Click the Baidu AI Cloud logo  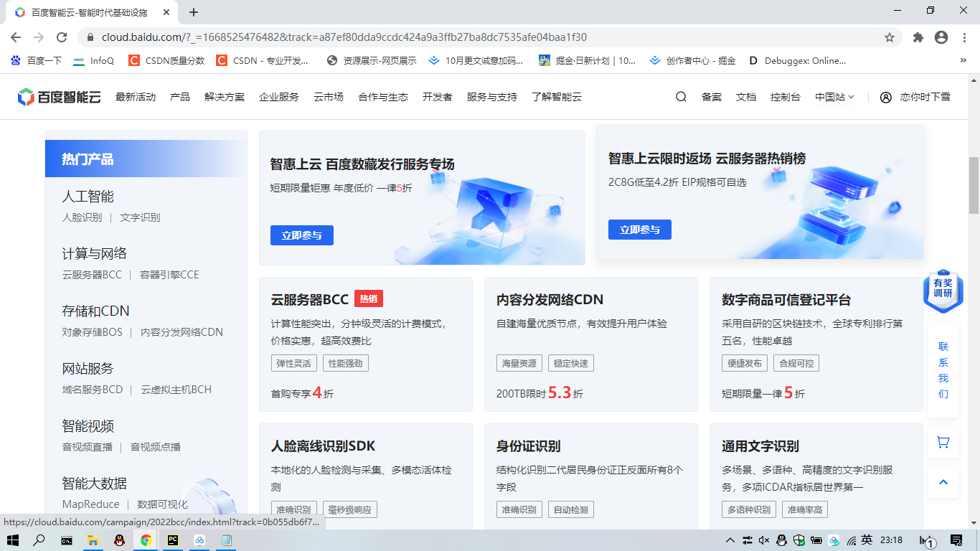pos(59,97)
